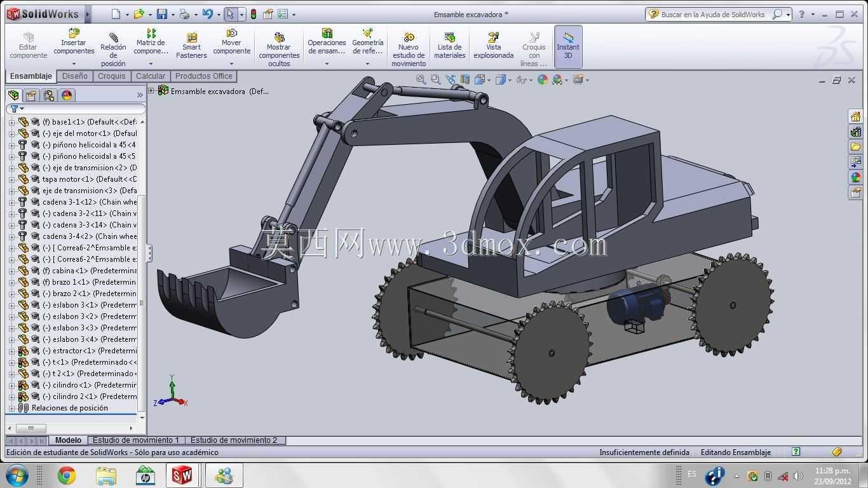Image resolution: width=868 pixels, height=488 pixels.
Task: Select cadena 3-1<12> in the tree
Action: click(90, 202)
